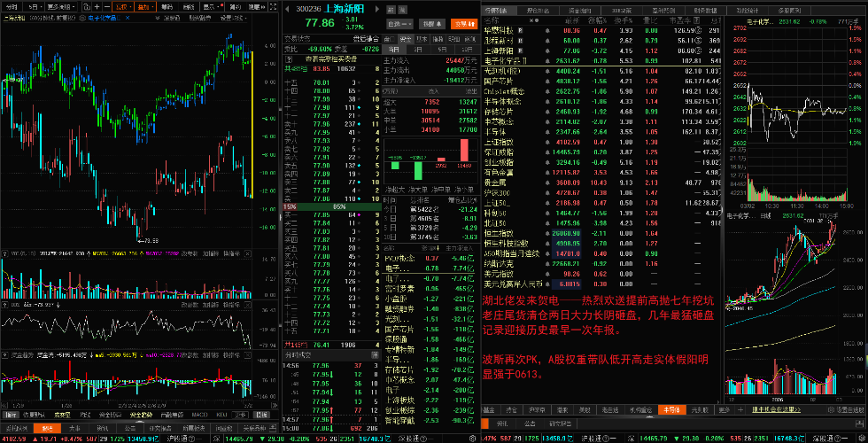Click 改参数 on volume indicator panel
The image size is (868, 443).
point(190,254)
